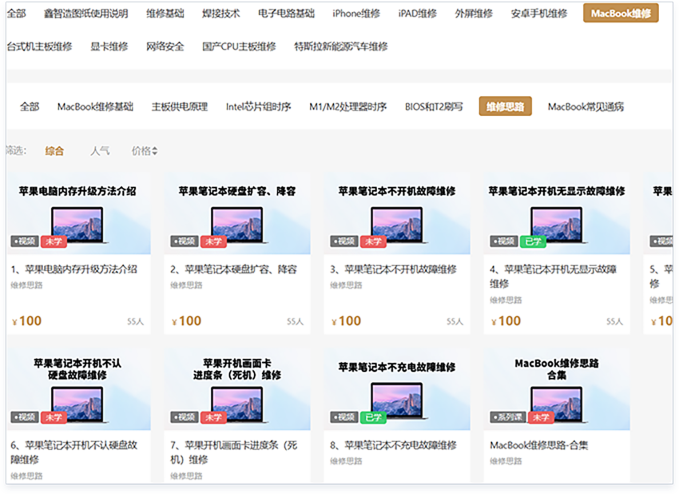
Task: Select Intel芯片组时序 subcategory
Action: pos(259,107)
